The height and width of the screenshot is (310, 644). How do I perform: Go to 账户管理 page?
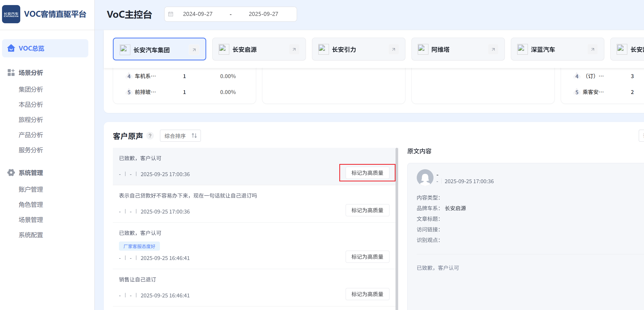point(31,189)
